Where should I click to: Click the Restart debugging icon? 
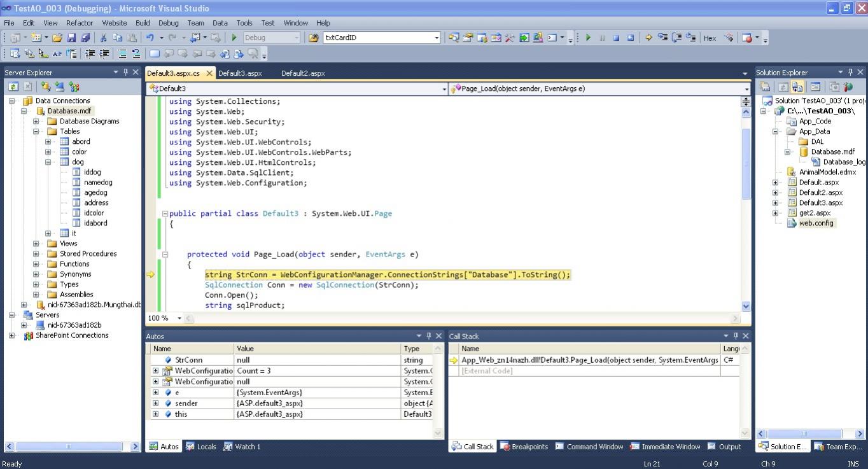pyautogui.click(x=630, y=38)
